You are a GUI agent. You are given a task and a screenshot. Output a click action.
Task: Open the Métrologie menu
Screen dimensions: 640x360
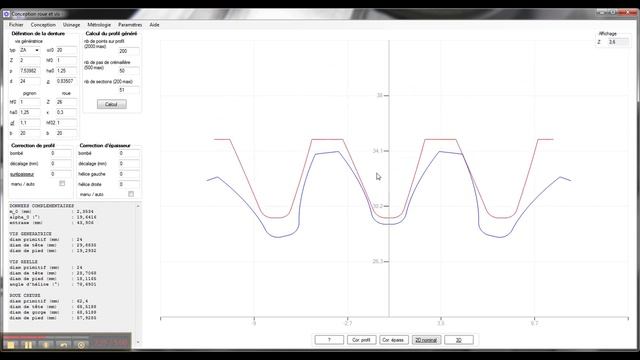tap(99, 25)
